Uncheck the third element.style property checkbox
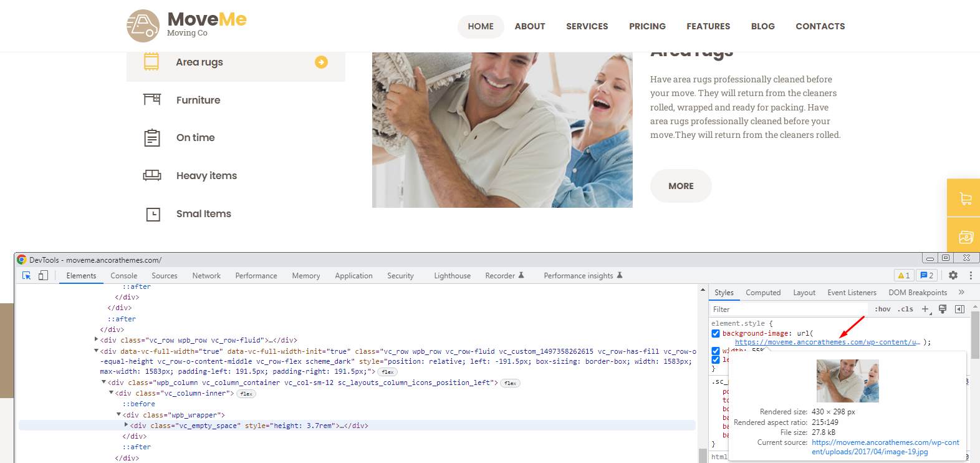 (716, 359)
